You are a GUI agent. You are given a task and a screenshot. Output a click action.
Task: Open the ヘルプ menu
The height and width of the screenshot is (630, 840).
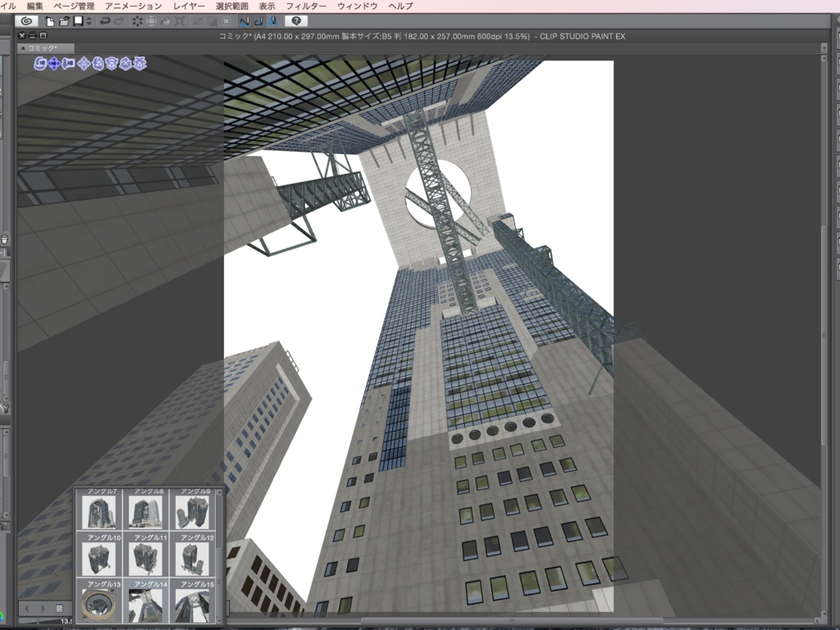[x=400, y=6]
